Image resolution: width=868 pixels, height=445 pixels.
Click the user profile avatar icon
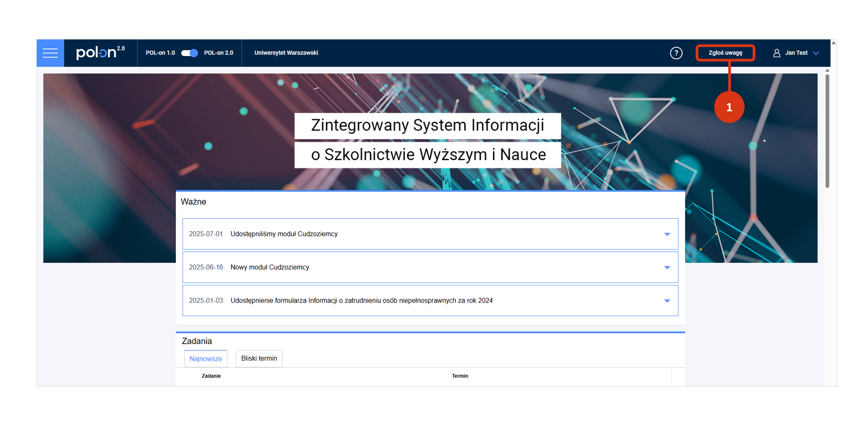[776, 53]
